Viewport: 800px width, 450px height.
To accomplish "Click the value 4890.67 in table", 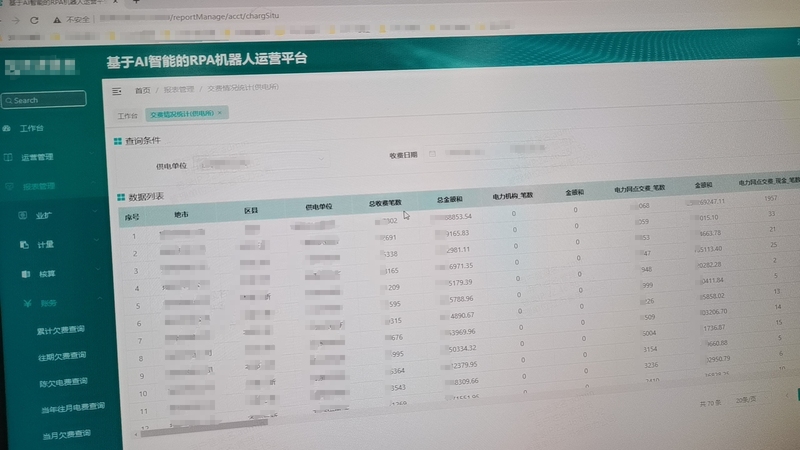I will [462, 316].
